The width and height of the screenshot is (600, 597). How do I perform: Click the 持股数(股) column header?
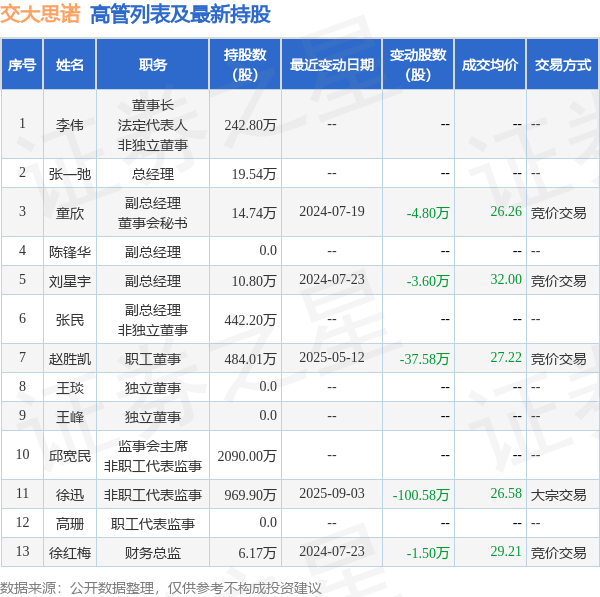point(245,64)
